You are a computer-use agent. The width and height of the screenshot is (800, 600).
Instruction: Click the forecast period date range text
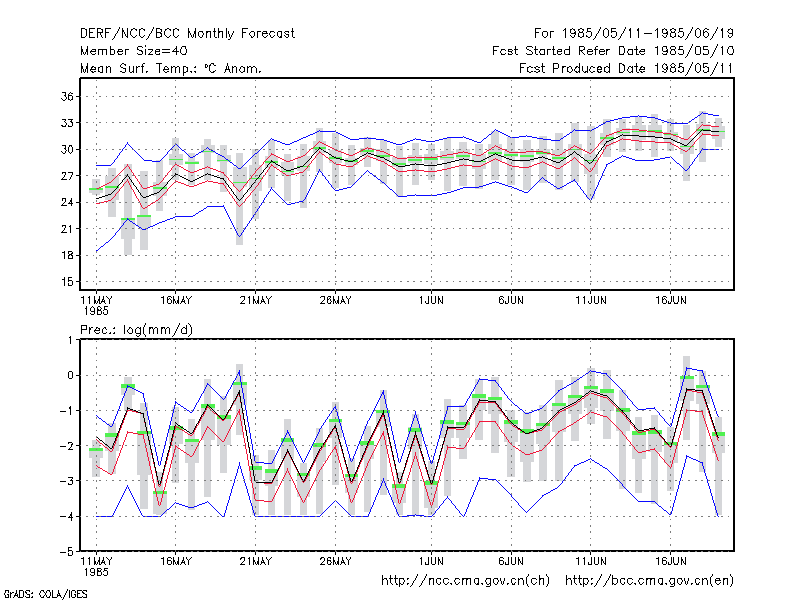click(x=634, y=34)
